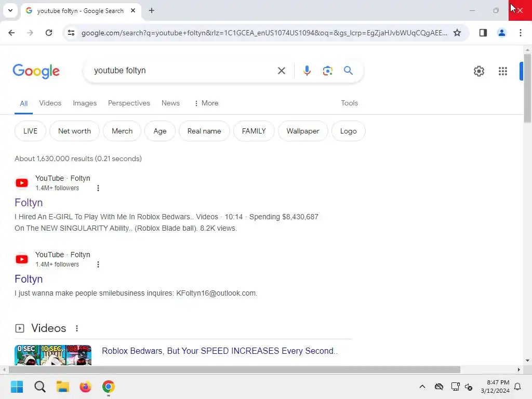
Task: Open search Tools options
Action: click(349, 103)
